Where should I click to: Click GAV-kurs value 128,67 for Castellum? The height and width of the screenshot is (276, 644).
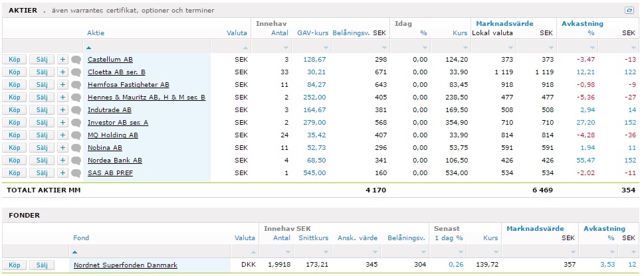pyautogui.click(x=314, y=60)
